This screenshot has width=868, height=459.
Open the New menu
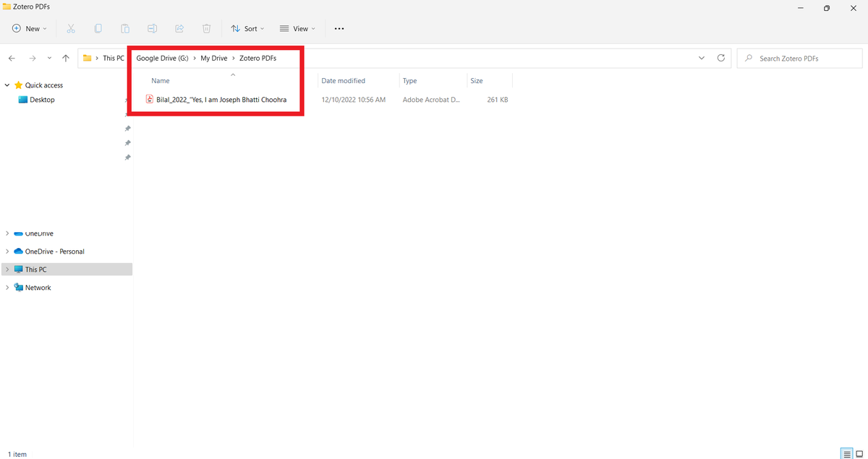29,28
